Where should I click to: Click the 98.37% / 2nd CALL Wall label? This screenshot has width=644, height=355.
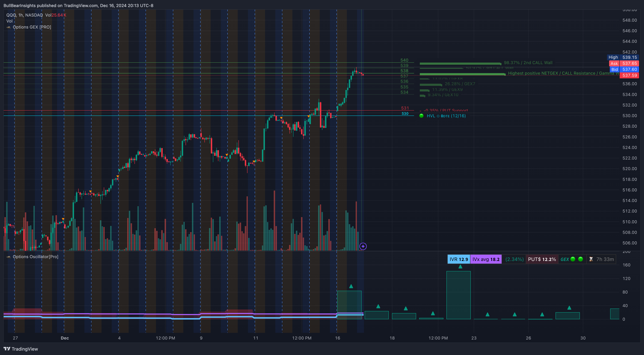(528, 63)
